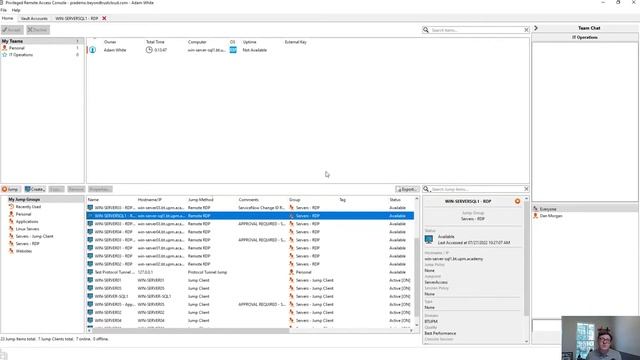
Task: Focus the Search Items field at top
Action: click(x=477, y=30)
